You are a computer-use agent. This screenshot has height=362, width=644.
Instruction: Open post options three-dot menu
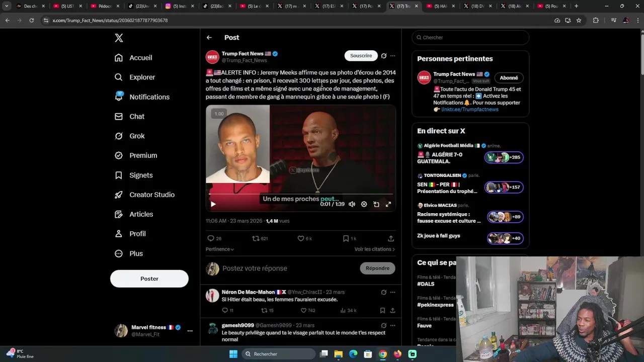393,56
